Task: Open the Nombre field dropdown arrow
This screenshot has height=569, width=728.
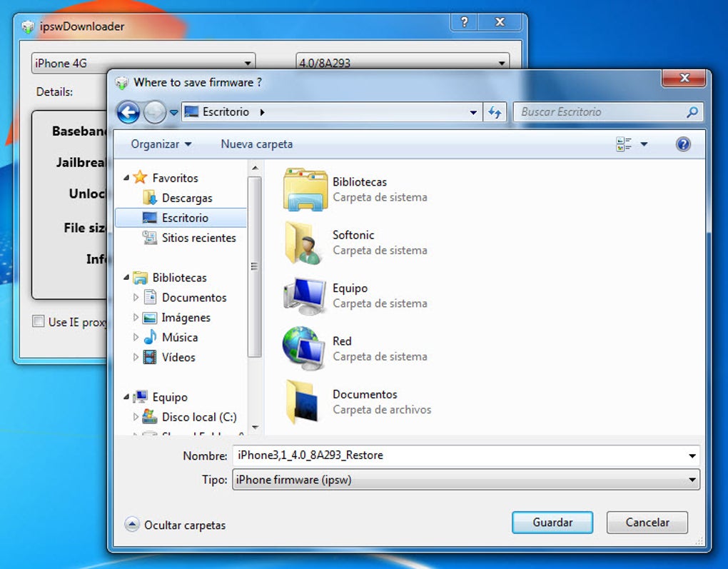Action: pyautogui.click(x=692, y=455)
